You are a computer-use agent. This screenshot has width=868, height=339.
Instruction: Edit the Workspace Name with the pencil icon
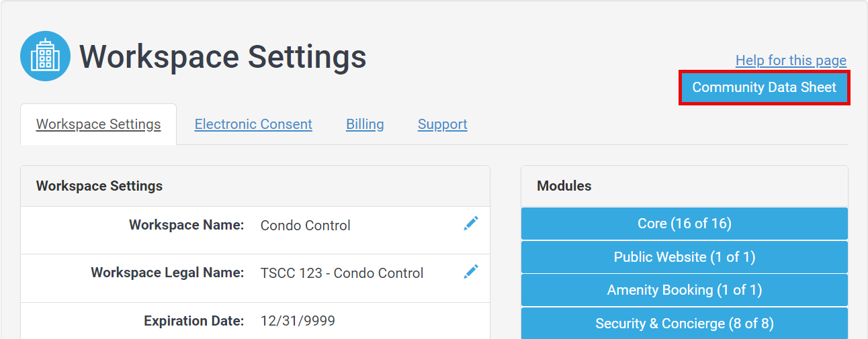point(471,224)
